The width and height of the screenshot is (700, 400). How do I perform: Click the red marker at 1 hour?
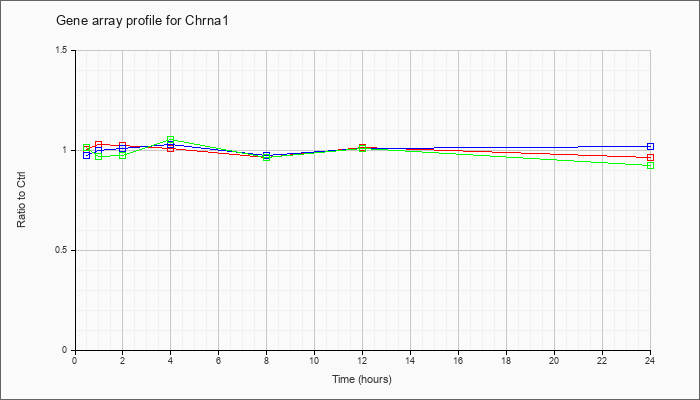[99, 145]
